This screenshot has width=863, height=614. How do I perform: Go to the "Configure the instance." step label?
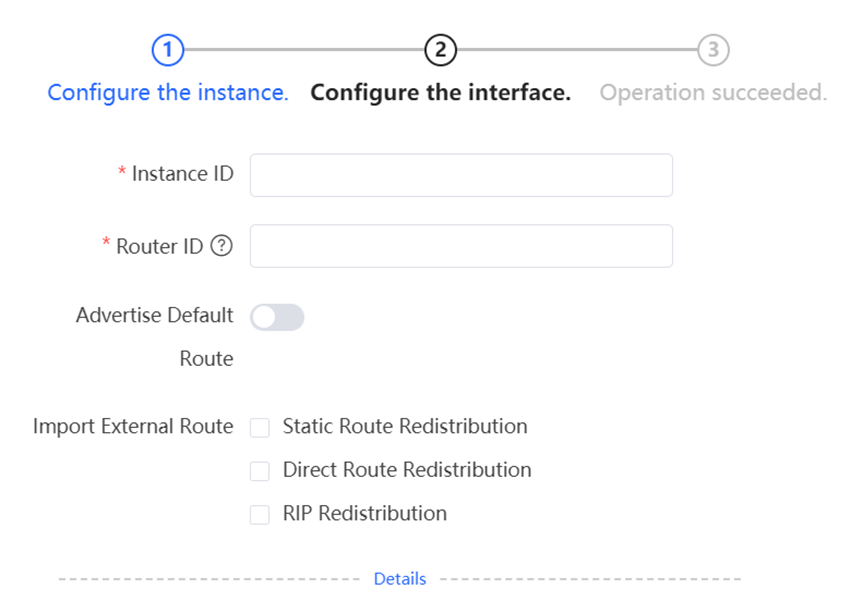[x=168, y=92]
